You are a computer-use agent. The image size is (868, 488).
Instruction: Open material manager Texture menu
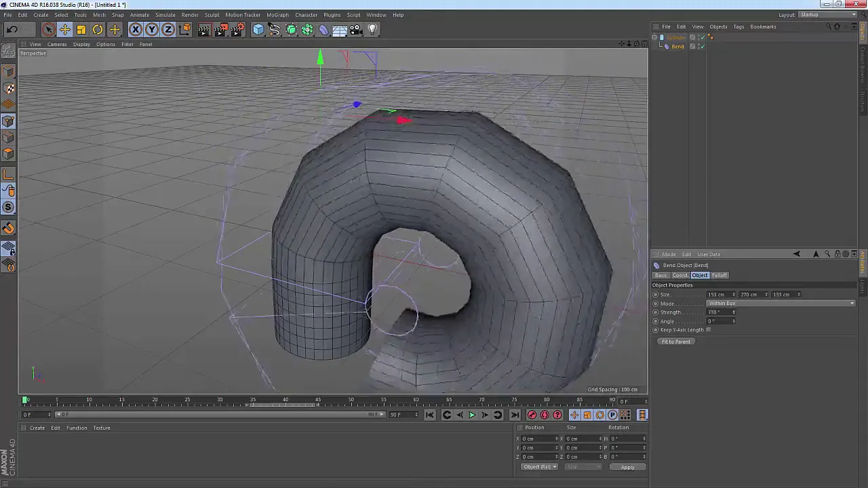(102, 428)
